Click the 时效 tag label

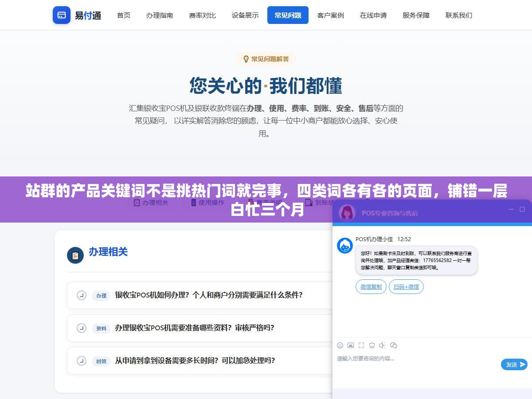[x=102, y=361]
